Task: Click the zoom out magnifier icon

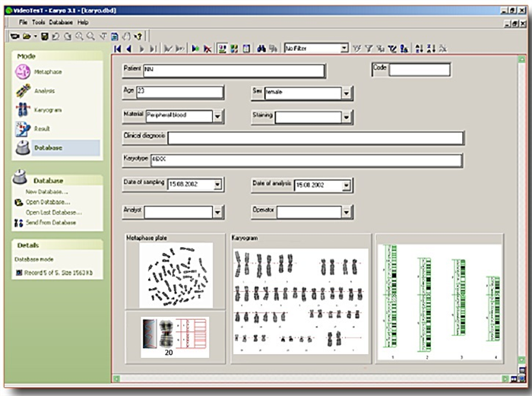Action: click(x=90, y=36)
